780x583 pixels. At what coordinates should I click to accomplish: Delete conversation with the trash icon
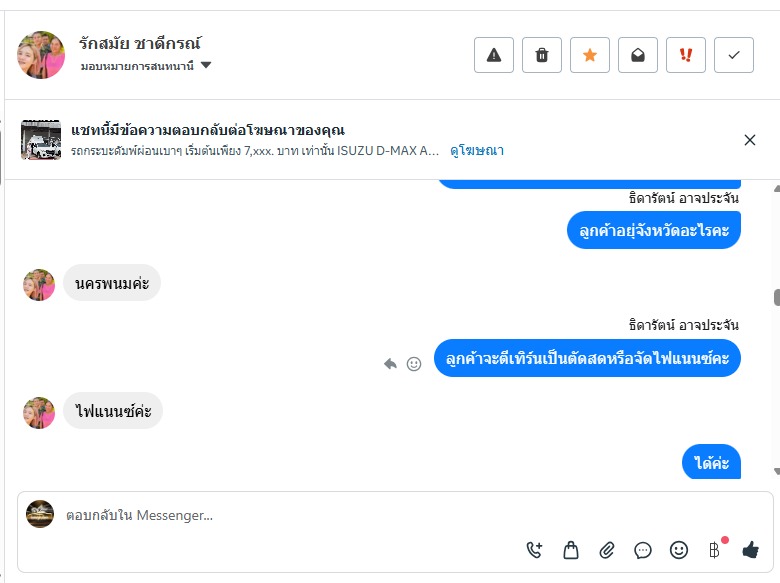tap(541, 55)
